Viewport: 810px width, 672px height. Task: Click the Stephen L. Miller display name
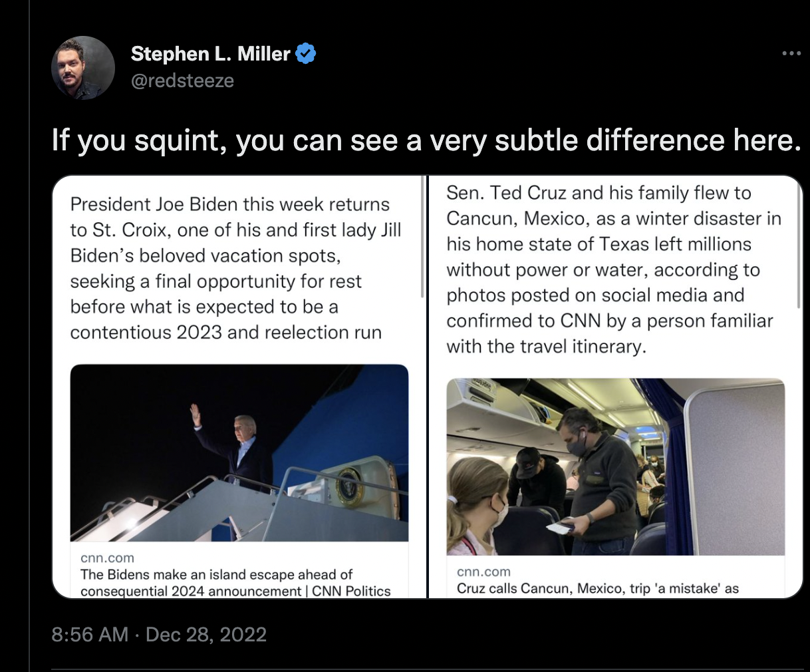coord(210,53)
